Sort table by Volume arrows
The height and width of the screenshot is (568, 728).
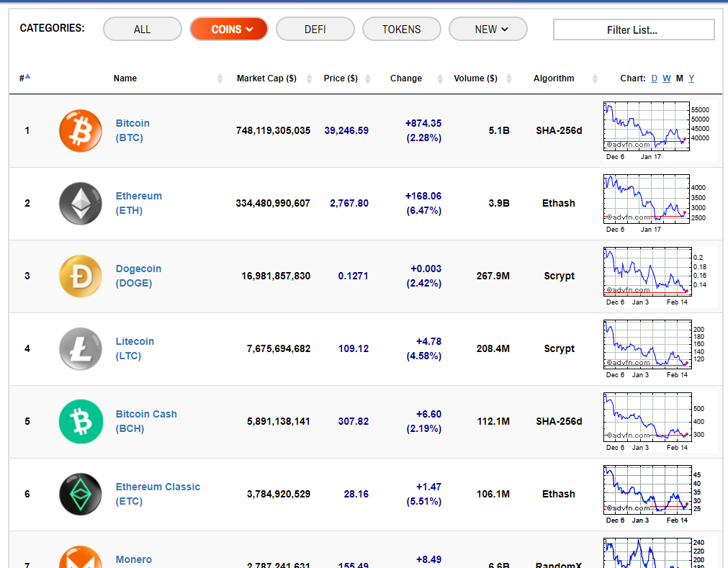pyautogui.click(x=509, y=79)
